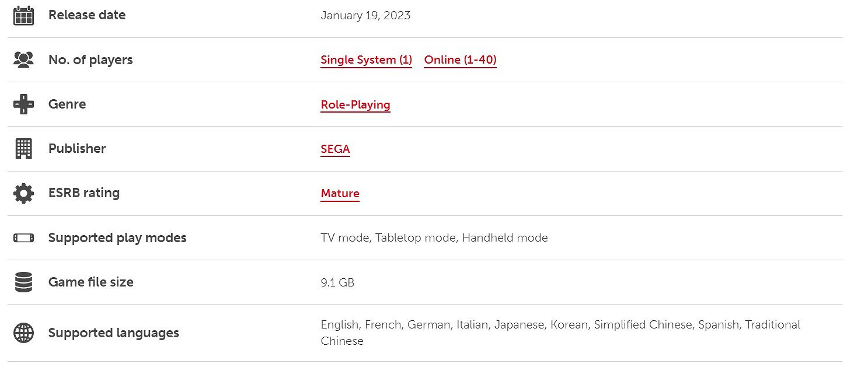
Task: Click the ESRB rating label
Action: click(84, 193)
